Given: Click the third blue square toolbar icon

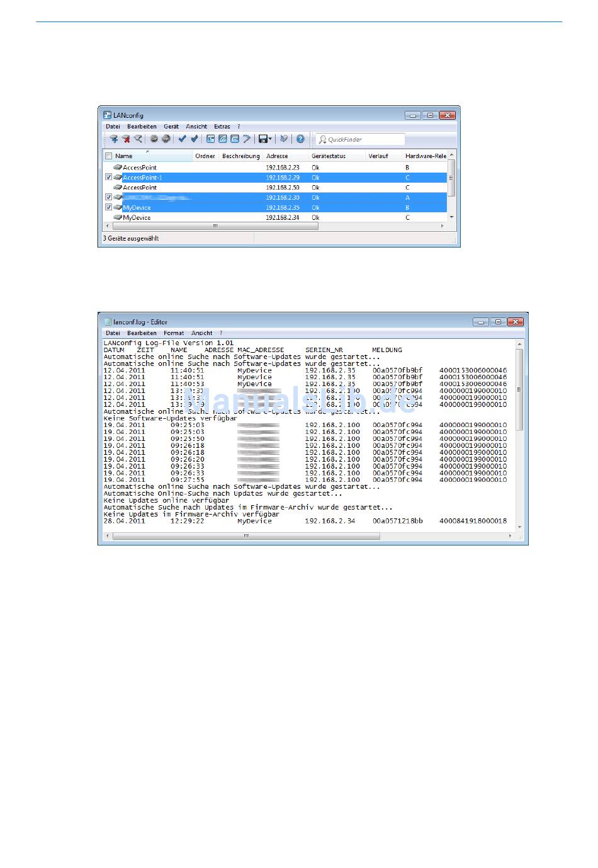Looking at the screenshot, I should 235,139.
